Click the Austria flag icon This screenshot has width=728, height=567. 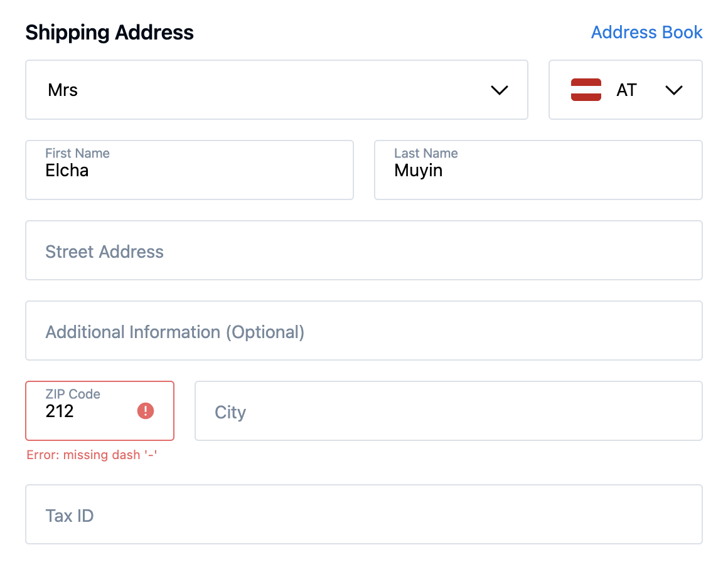586,90
